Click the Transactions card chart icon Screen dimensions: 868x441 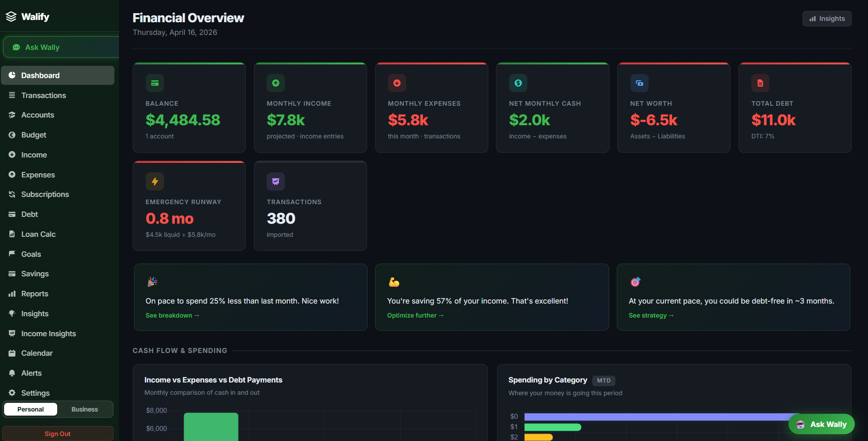click(276, 181)
